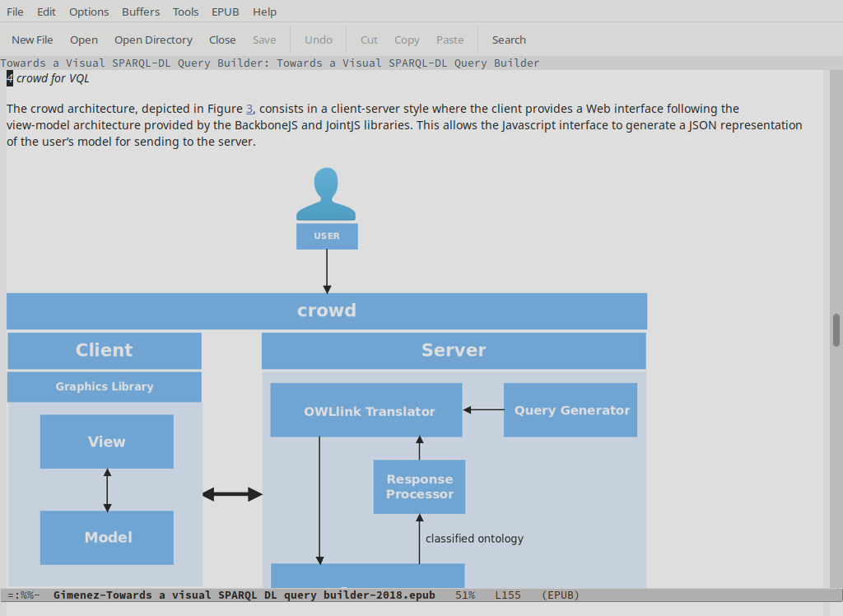The image size is (843, 616).
Task: Open the EPUB menu
Action: (x=225, y=12)
